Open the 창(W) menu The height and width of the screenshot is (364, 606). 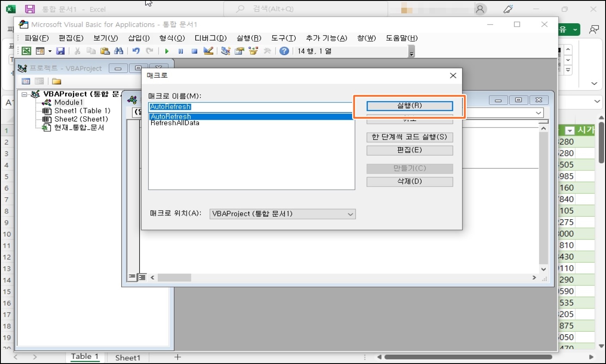tap(366, 38)
